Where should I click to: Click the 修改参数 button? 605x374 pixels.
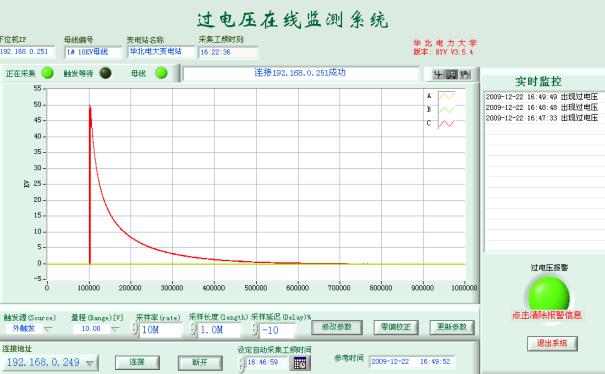[x=337, y=327]
